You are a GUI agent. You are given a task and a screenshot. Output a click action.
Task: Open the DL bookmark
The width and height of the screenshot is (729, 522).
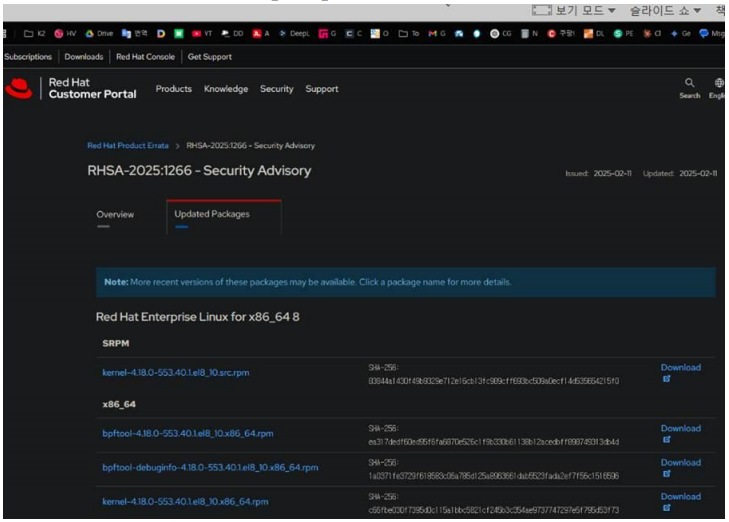click(x=594, y=33)
